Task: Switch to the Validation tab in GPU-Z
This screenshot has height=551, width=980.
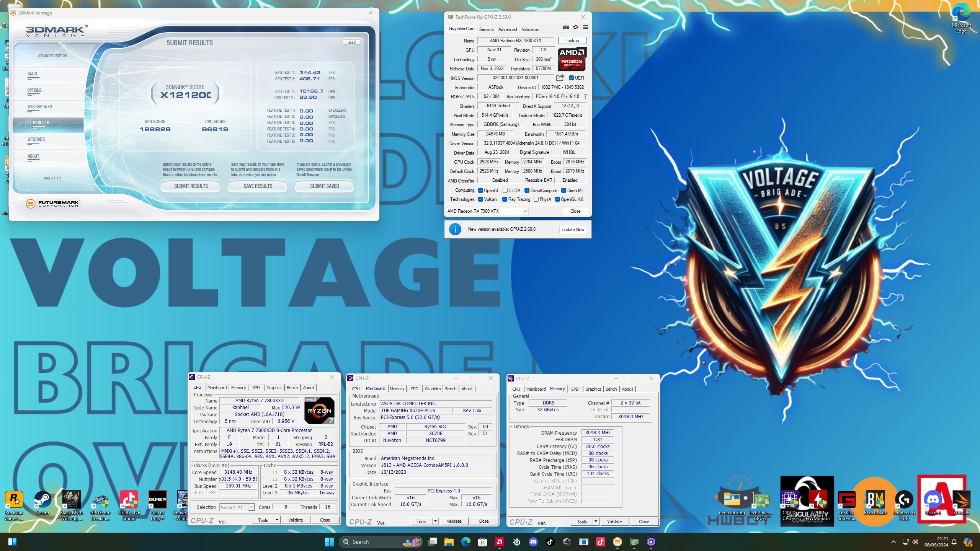Action: tap(530, 29)
